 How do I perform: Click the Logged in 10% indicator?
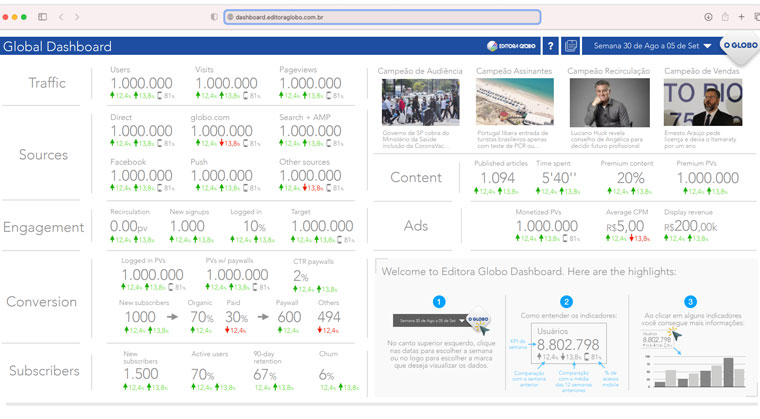(254, 226)
